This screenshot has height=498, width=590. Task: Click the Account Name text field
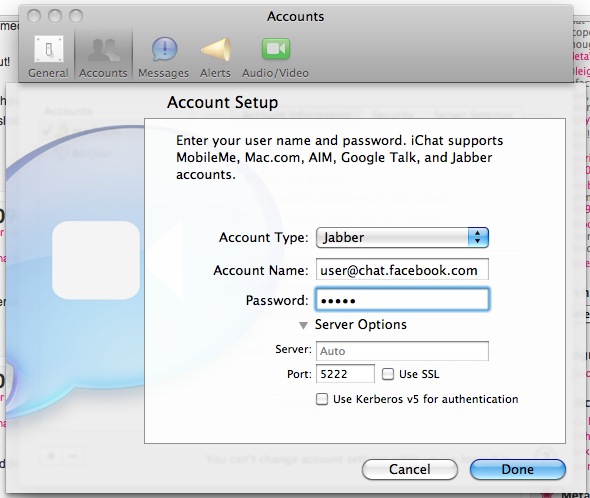402,270
